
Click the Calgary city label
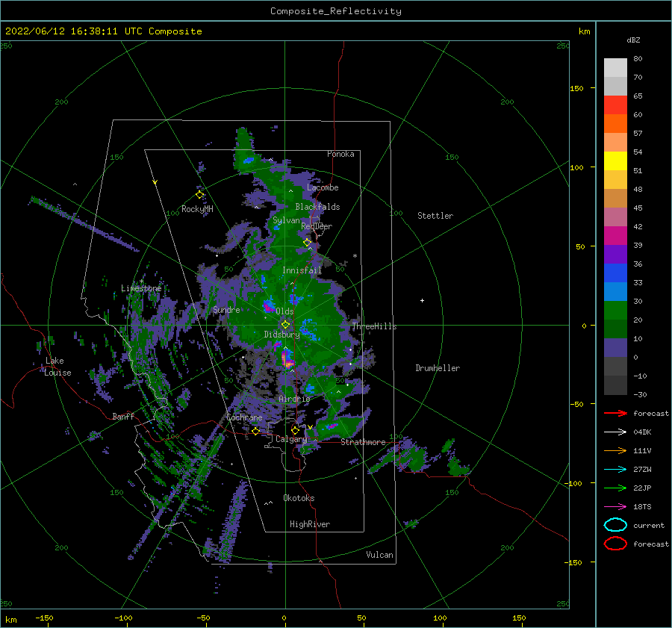tap(291, 439)
